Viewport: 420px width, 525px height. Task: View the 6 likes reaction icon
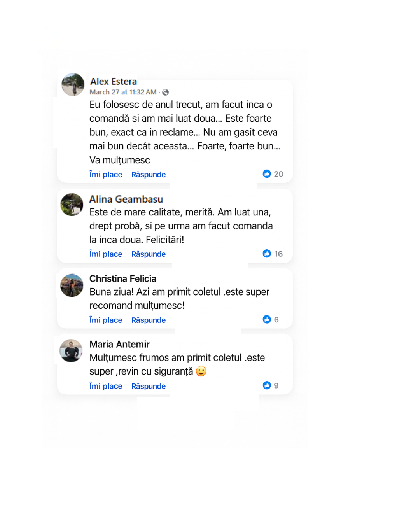[x=267, y=319]
